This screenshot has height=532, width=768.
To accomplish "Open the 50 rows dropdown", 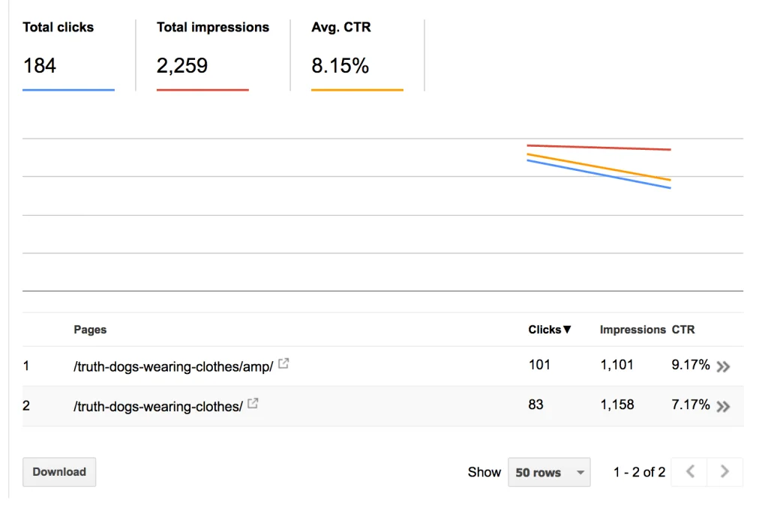I will (x=549, y=472).
